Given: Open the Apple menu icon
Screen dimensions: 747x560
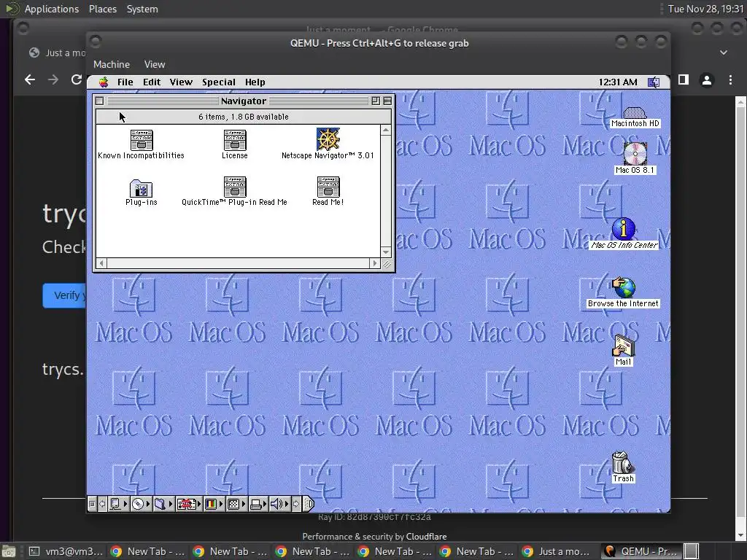Looking at the screenshot, I should [x=104, y=82].
